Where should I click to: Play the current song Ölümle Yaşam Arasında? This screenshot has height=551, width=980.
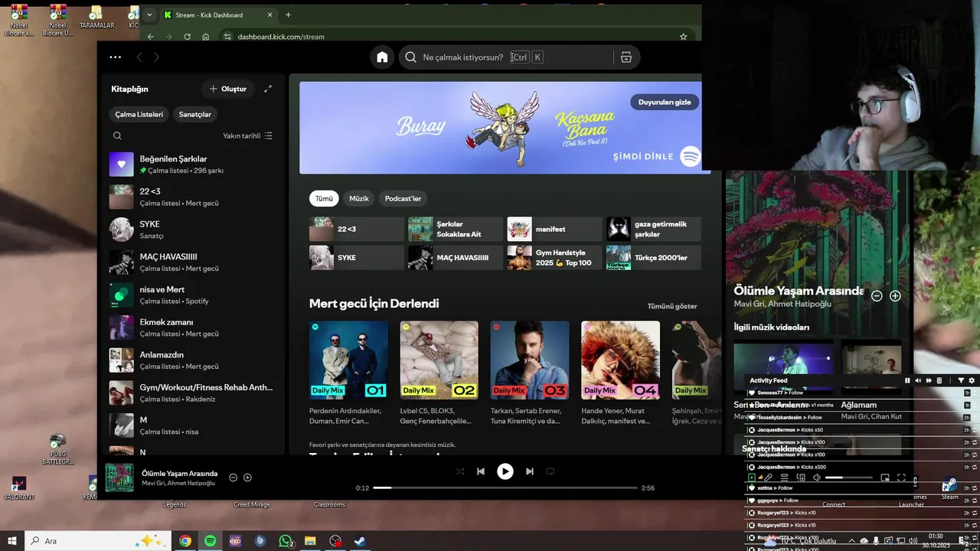[505, 471]
